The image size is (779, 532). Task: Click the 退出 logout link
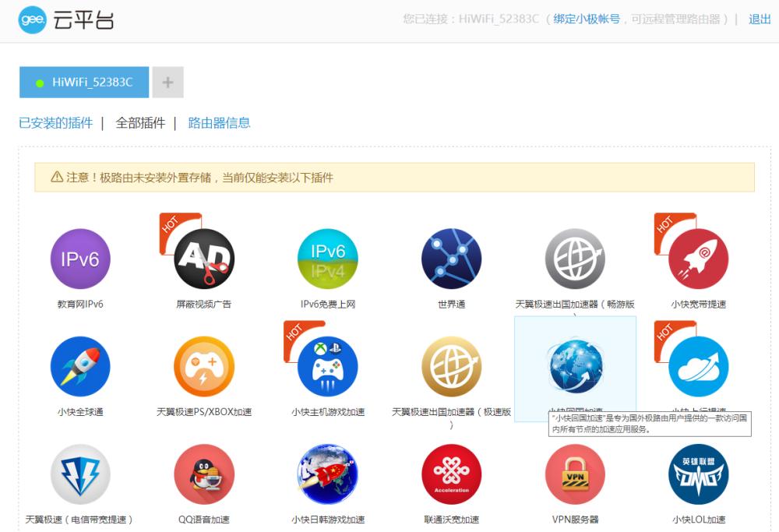coord(760,19)
